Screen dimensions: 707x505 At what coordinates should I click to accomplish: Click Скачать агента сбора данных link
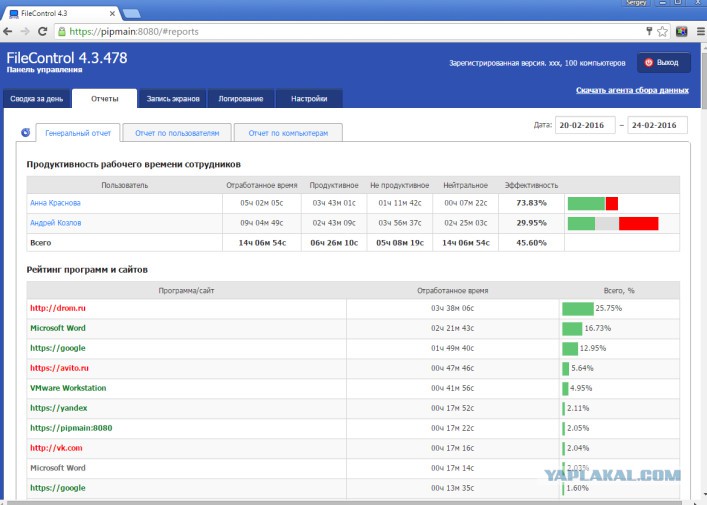632,90
